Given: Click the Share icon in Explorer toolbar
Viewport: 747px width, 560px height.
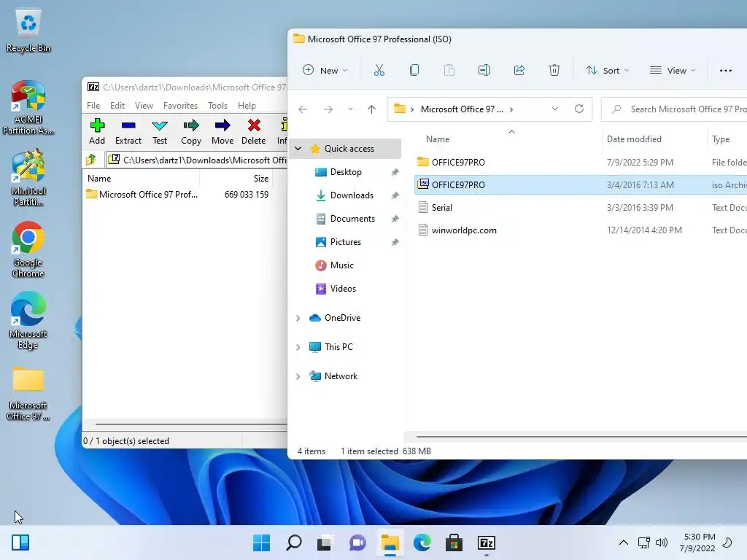Looking at the screenshot, I should point(519,71).
